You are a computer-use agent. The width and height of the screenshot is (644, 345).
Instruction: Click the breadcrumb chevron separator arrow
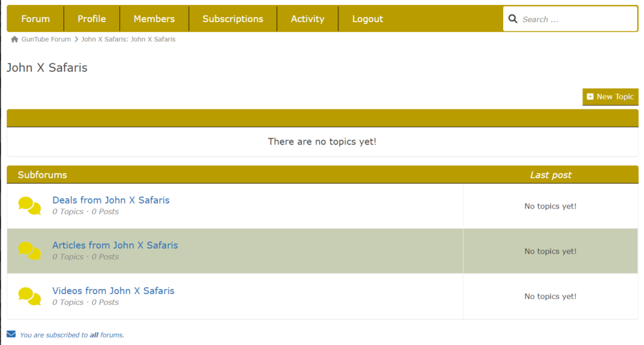77,40
